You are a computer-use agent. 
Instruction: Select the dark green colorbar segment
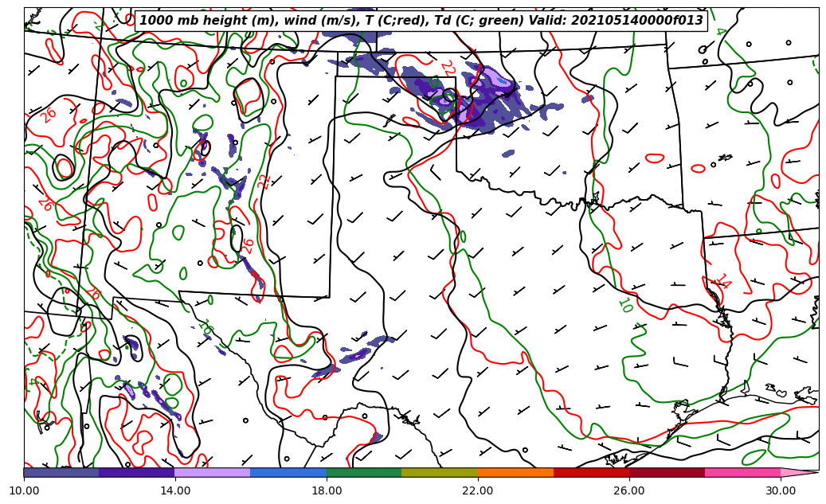[x=363, y=472]
